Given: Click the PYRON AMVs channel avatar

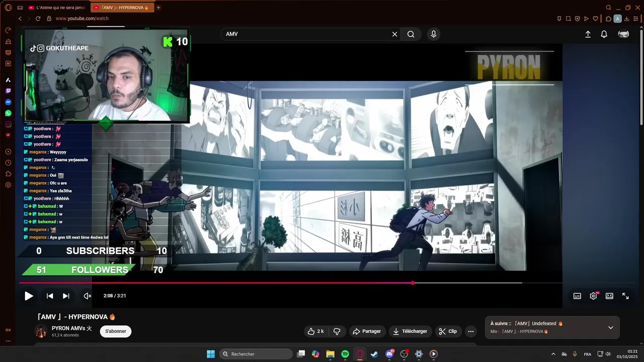Looking at the screenshot, I should [x=41, y=331].
